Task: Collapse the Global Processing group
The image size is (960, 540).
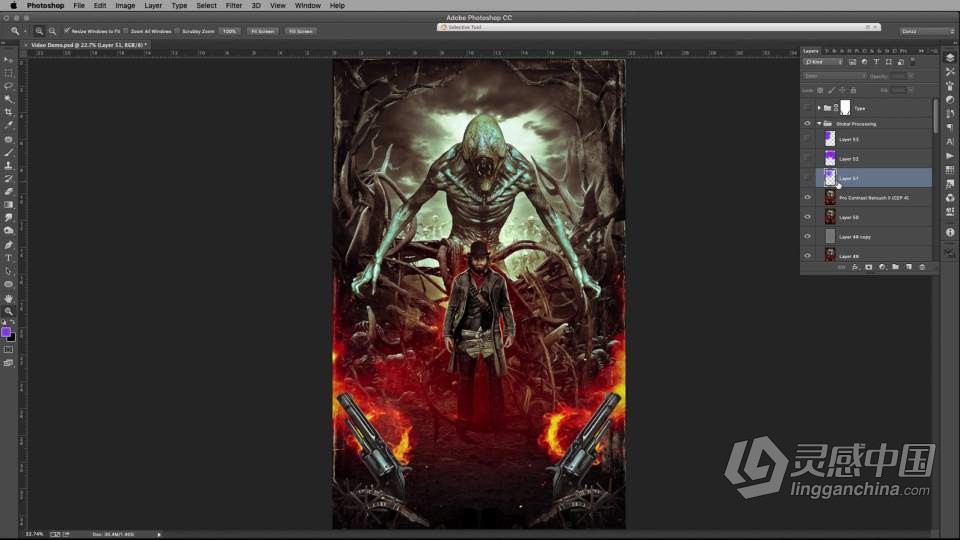Action: pyautogui.click(x=819, y=124)
